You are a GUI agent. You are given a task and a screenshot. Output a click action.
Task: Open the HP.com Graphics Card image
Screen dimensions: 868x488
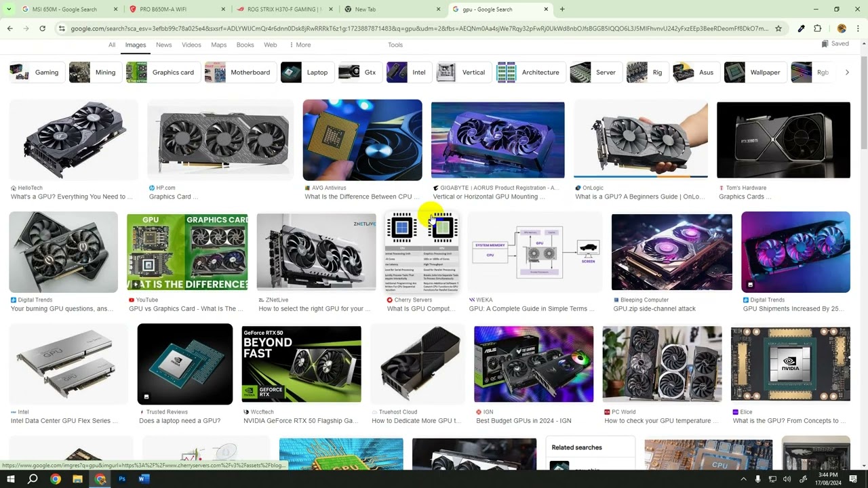point(220,140)
